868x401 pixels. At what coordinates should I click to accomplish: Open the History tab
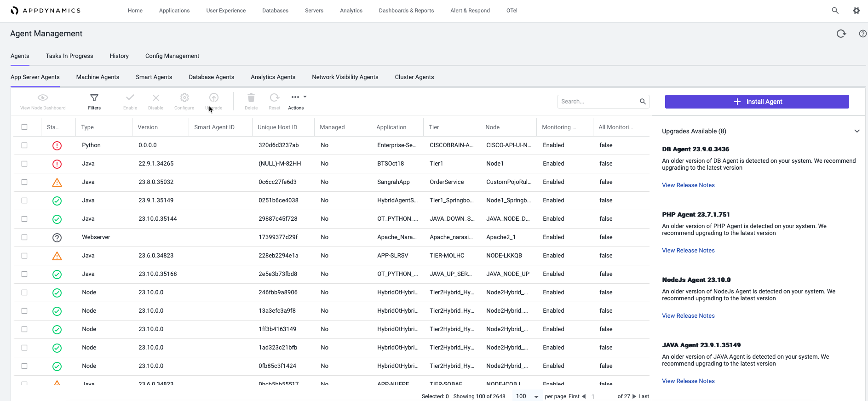click(x=119, y=56)
